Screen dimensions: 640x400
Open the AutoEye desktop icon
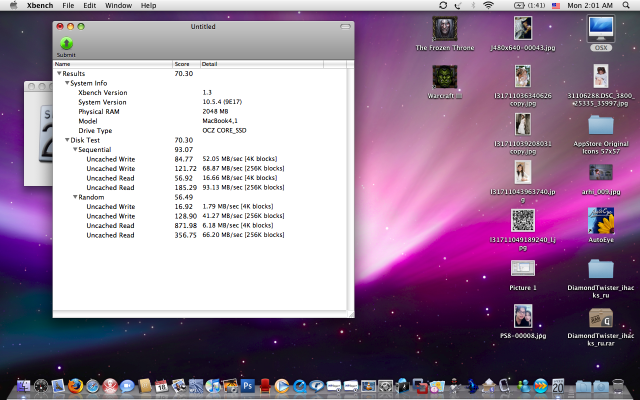point(601,220)
